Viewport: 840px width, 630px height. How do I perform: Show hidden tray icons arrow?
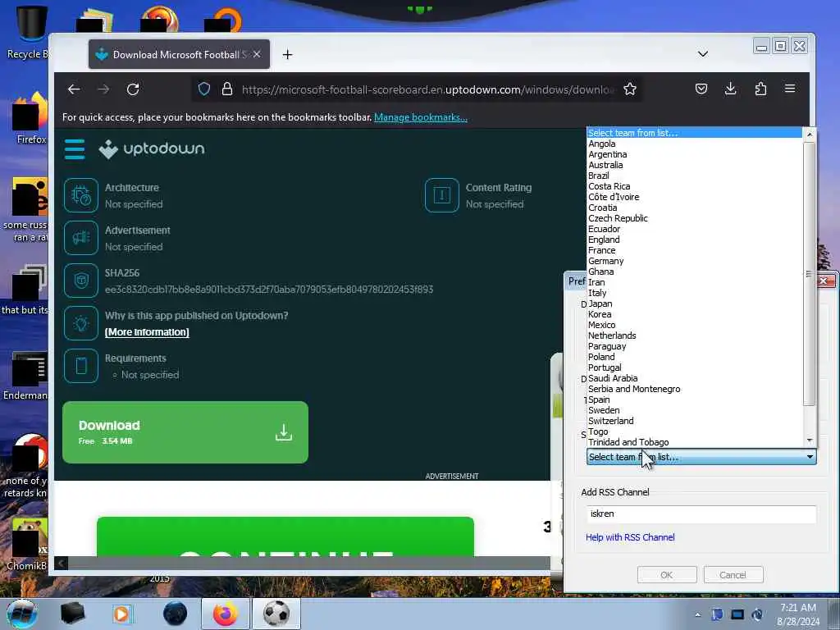tap(697, 615)
